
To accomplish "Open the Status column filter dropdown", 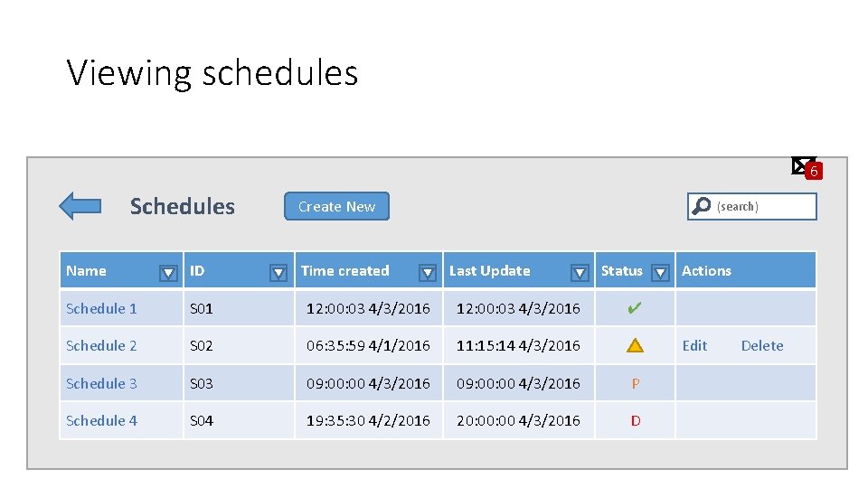I will pyautogui.click(x=660, y=272).
